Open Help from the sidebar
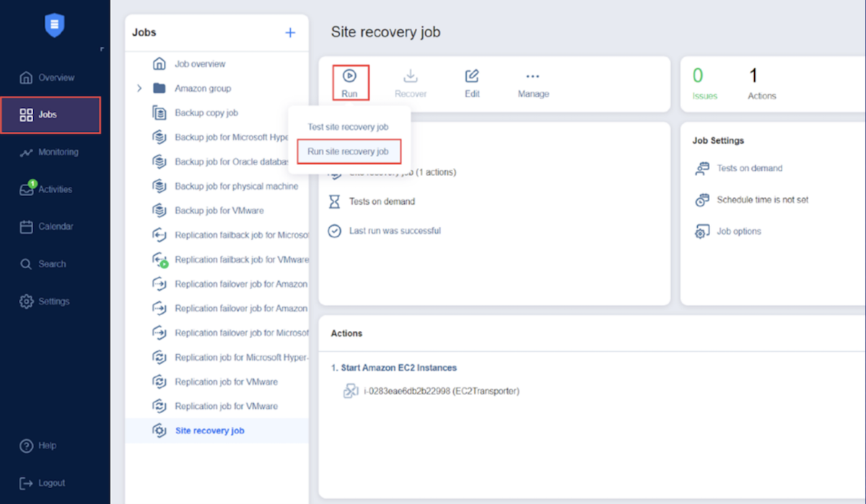 pyautogui.click(x=47, y=446)
